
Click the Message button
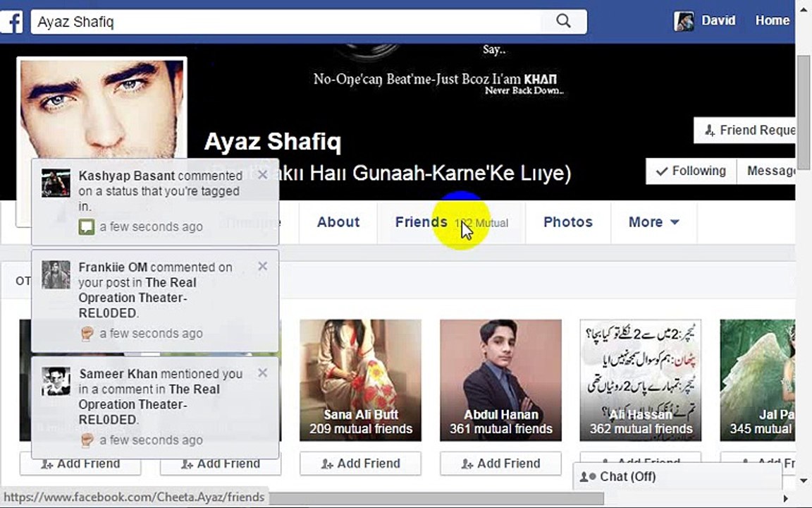(766, 171)
